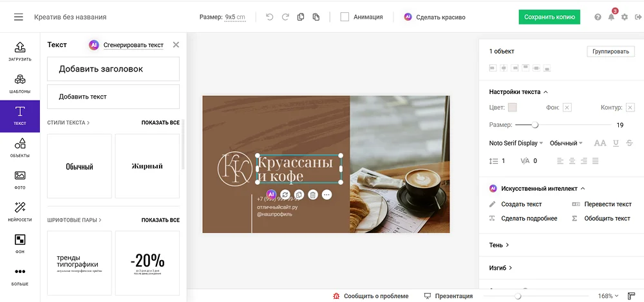This screenshot has width=644, height=302.
Task: Toggle strikethrough text formatting
Action: [630, 143]
